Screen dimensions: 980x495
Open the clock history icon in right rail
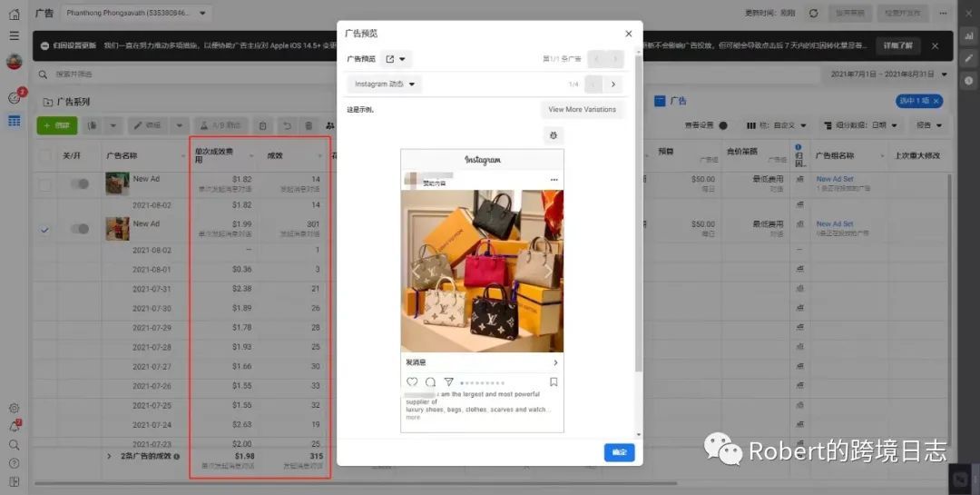click(969, 81)
